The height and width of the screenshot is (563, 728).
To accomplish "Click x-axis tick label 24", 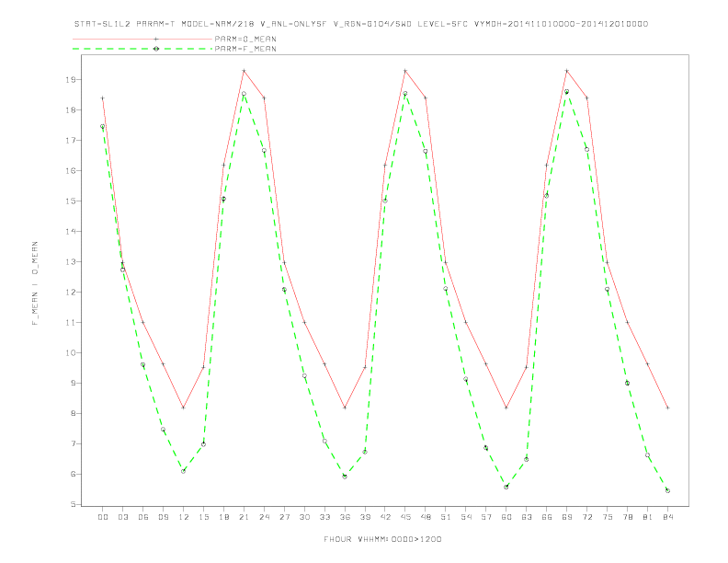I will click(264, 517).
